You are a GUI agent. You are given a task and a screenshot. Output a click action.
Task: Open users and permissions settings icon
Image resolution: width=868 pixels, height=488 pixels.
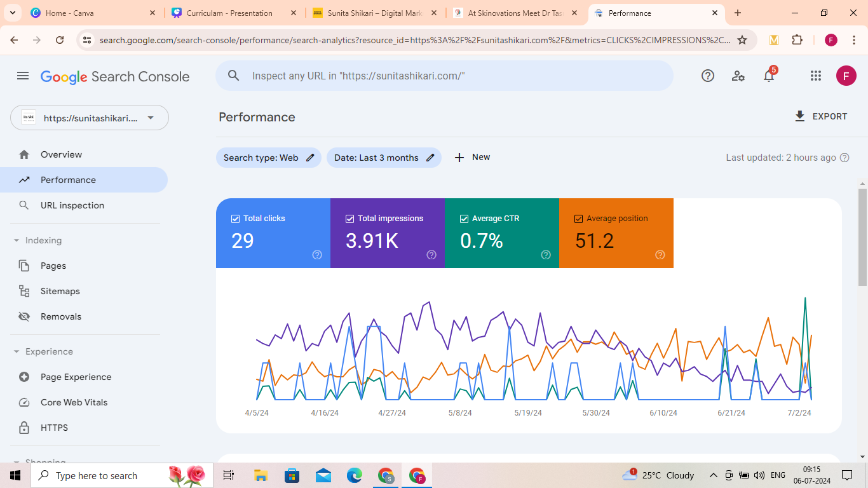click(738, 76)
